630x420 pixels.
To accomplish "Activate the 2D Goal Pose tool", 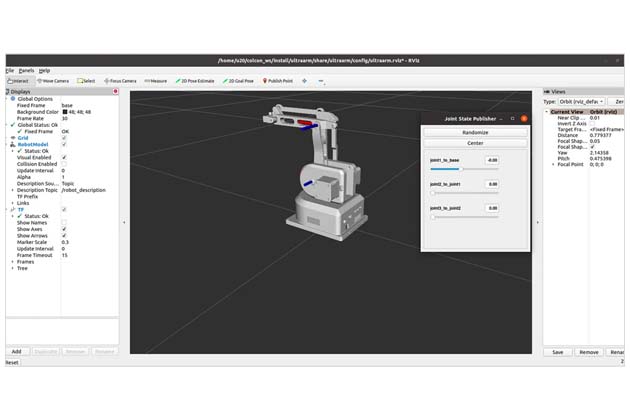I will click(236, 81).
